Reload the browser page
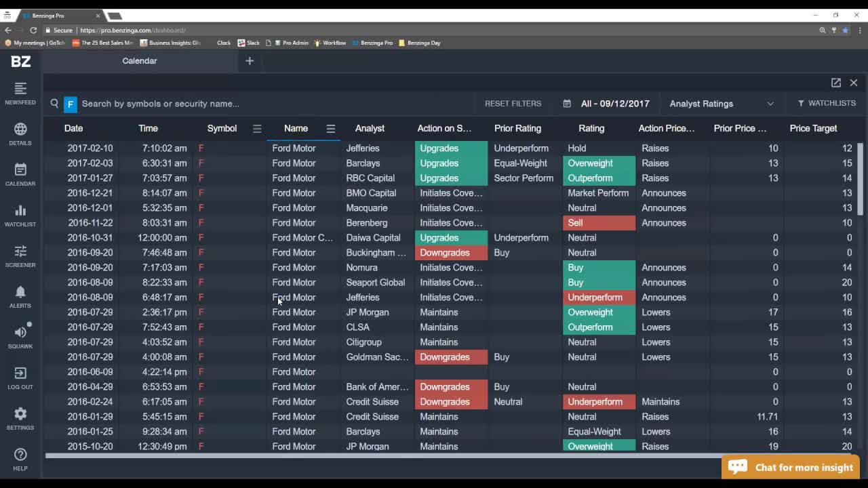Screen dimensions: 868x488 coord(33,30)
